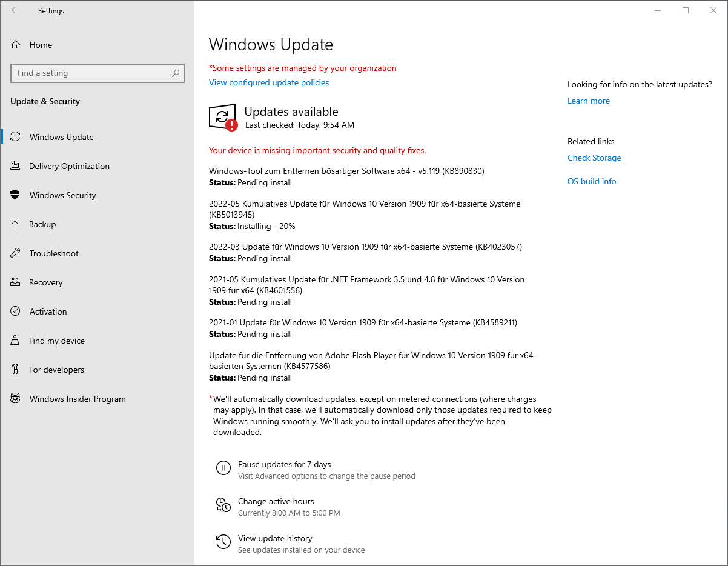Click the Currently 8:00 AM to 5:00 PM text
Screen dimensions: 728x566
click(289, 513)
